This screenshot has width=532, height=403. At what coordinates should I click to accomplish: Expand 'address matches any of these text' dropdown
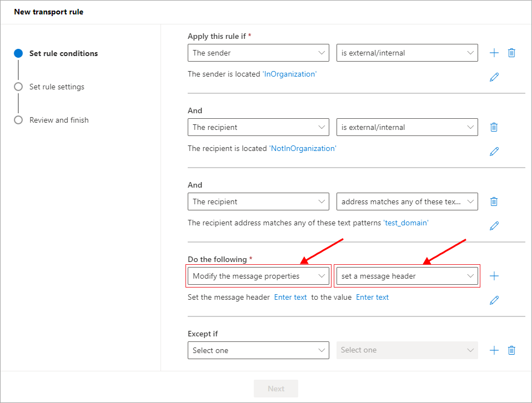click(407, 201)
